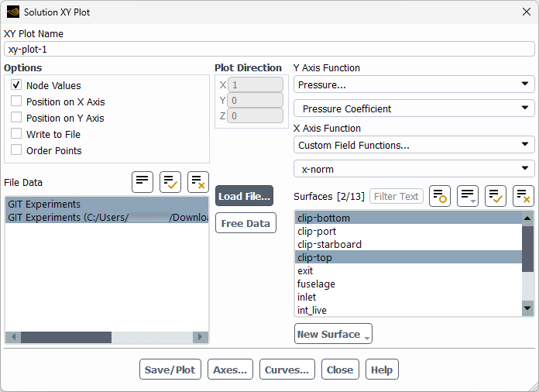Image resolution: width=539 pixels, height=392 pixels.
Task: Toggle tree view for Surfaces list
Action: point(468,196)
